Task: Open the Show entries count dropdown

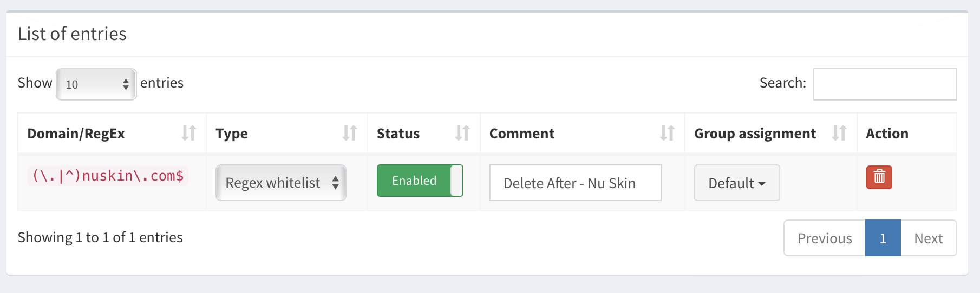Action: pyautogui.click(x=96, y=84)
